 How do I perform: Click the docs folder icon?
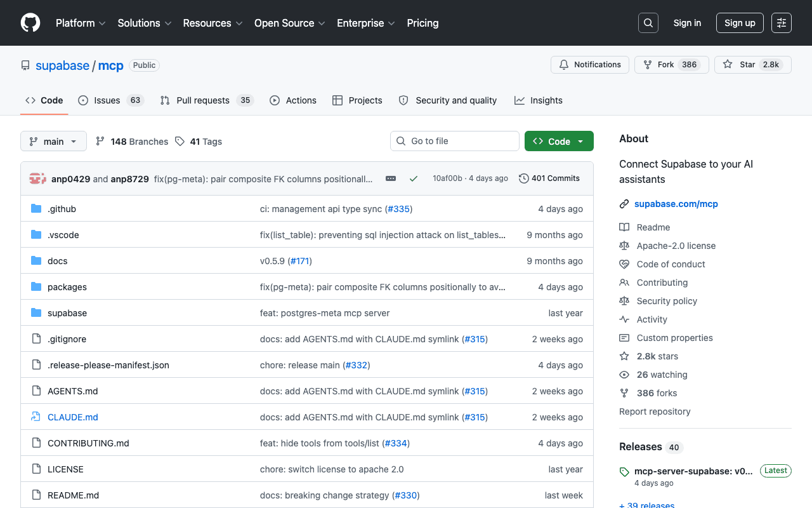click(x=36, y=261)
